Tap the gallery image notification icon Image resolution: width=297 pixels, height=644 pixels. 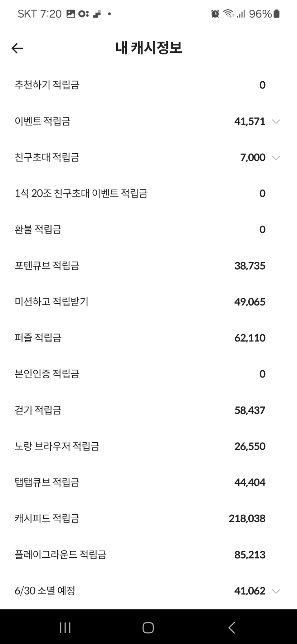click(x=71, y=14)
